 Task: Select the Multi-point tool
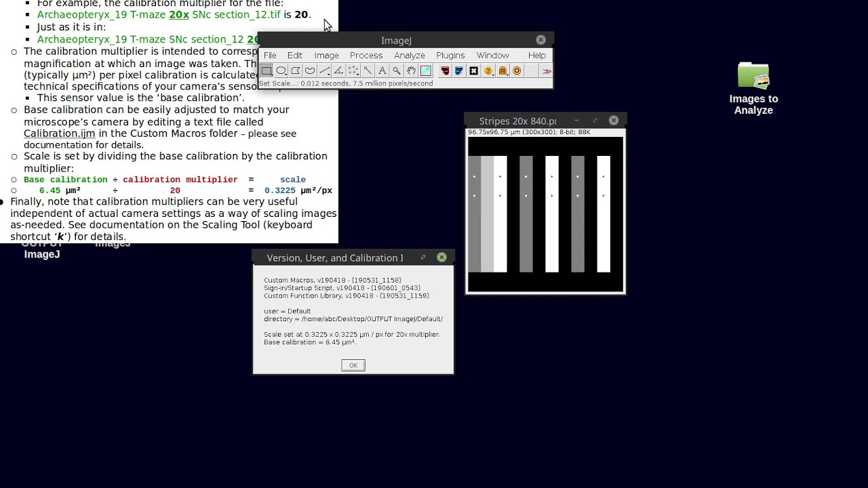(x=353, y=70)
